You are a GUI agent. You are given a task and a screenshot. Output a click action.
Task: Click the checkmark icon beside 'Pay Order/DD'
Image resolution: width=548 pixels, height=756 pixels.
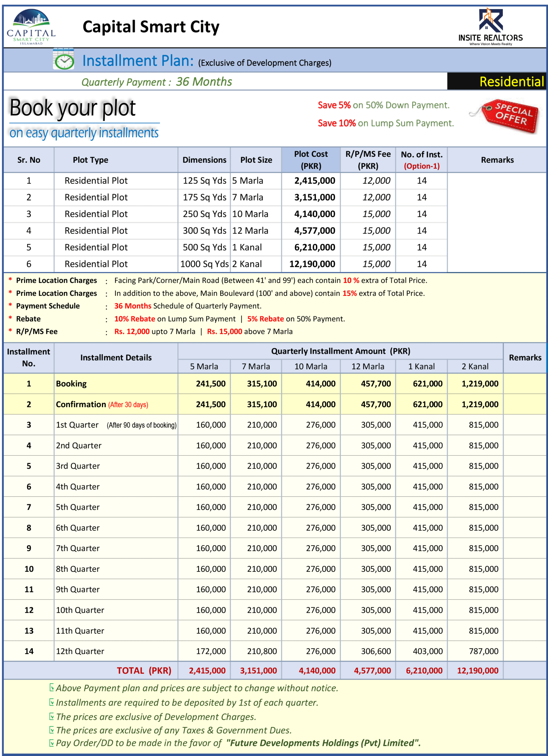pos(52,743)
